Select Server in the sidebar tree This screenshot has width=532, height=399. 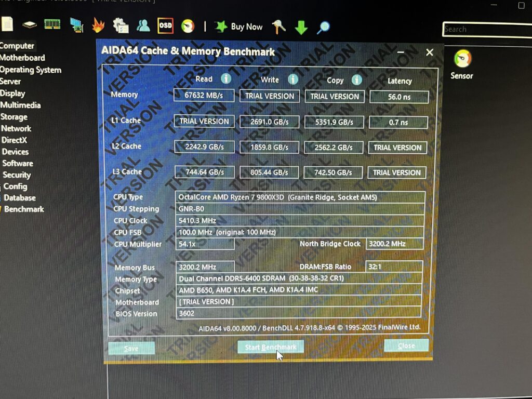pyautogui.click(x=10, y=82)
